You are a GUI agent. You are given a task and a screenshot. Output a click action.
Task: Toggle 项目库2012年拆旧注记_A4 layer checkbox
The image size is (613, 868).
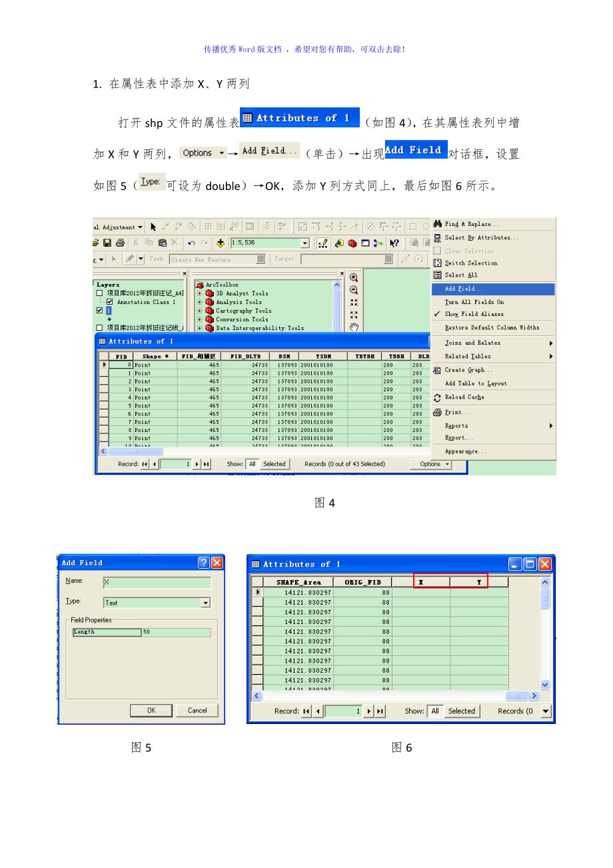click(x=99, y=293)
